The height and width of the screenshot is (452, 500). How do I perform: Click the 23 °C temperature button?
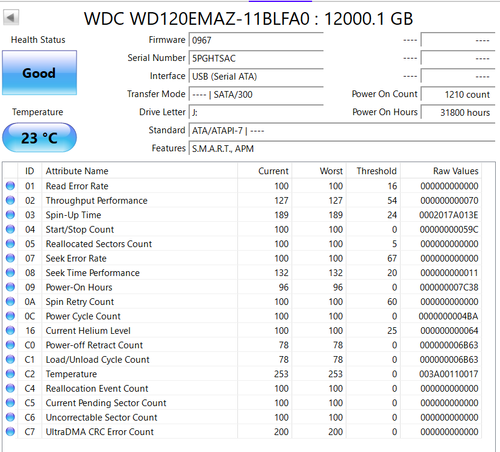point(39,138)
